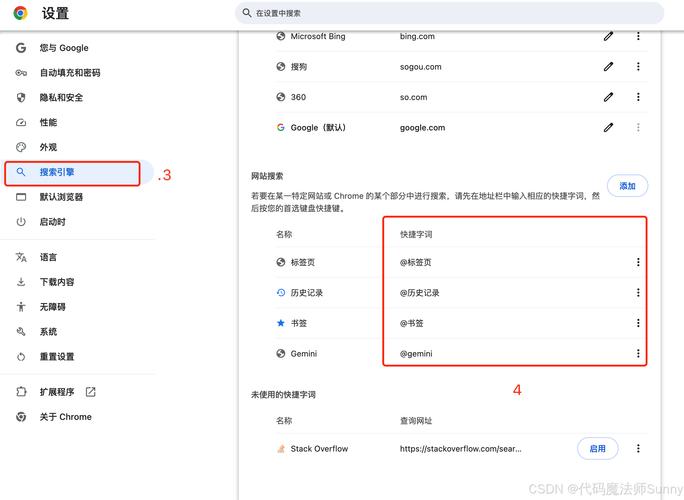Screen dimensions: 684x500
Task: Focus the settings search field
Action: click(449, 13)
